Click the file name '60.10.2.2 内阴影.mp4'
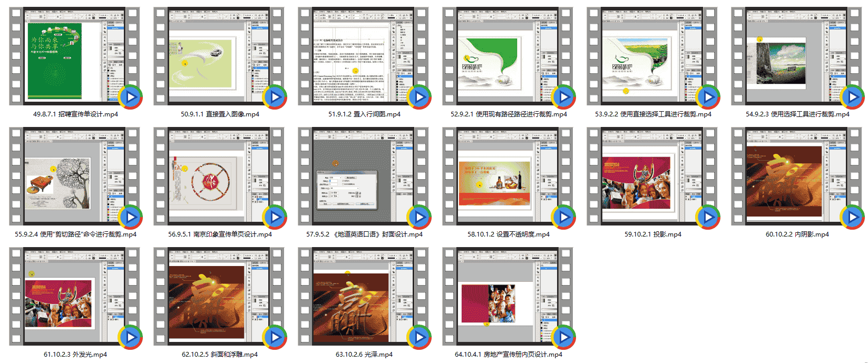This screenshot has width=868, height=363. [797, 234]
